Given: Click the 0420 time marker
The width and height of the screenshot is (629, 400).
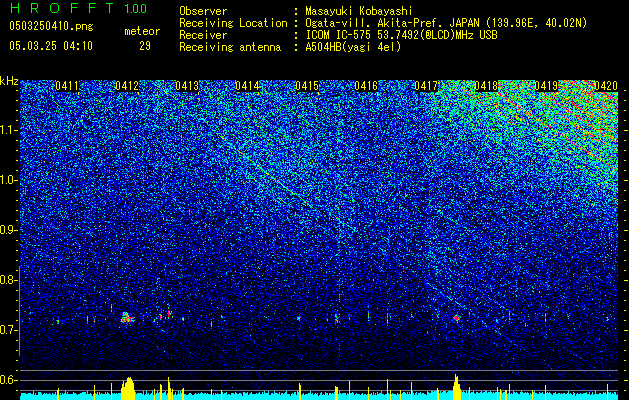Looking at the screenshot, I should point(606,86).
